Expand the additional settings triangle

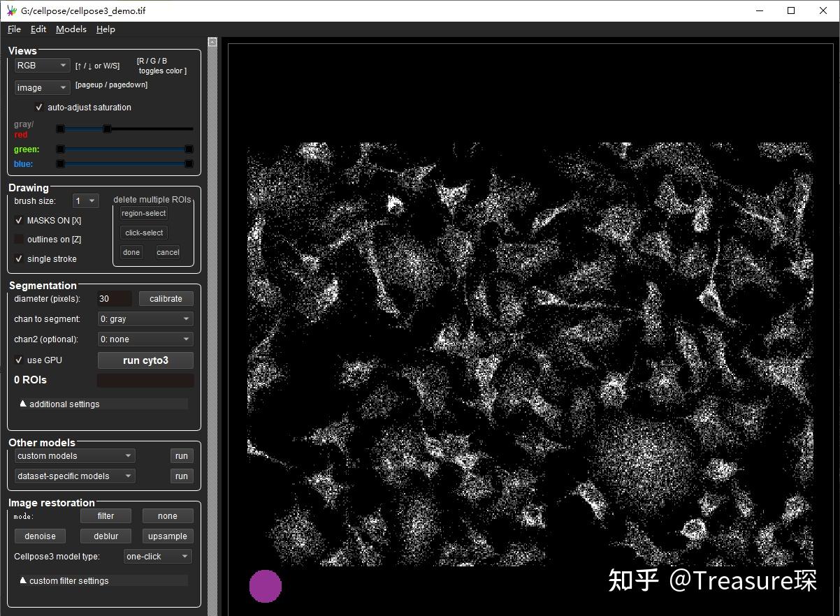click(23, 404)
